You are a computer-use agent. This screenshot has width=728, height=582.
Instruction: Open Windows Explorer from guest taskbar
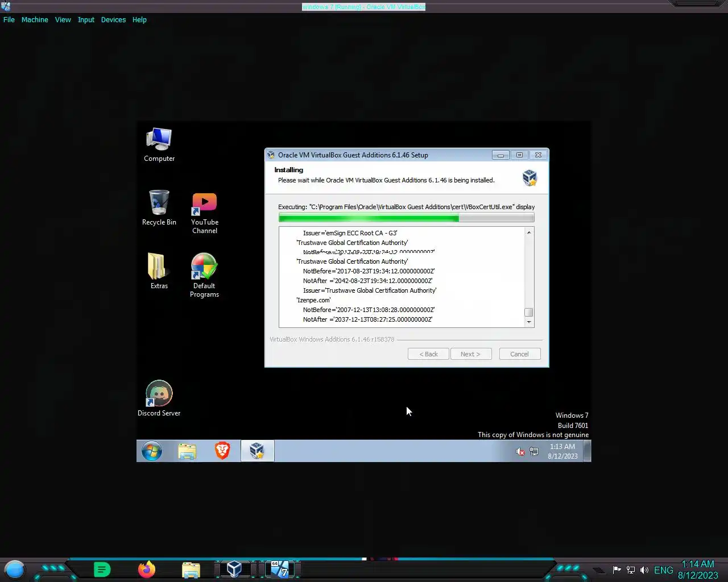187,451
